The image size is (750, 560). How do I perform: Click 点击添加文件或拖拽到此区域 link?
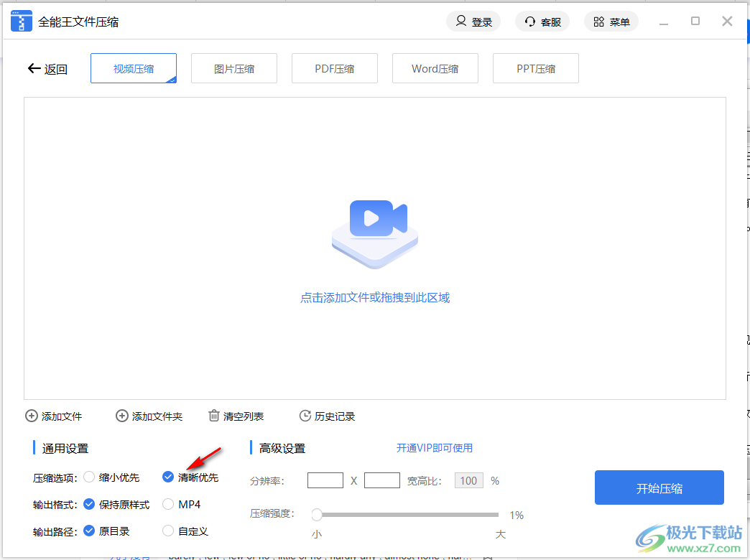pyautogui.click(x=375, y=298)
